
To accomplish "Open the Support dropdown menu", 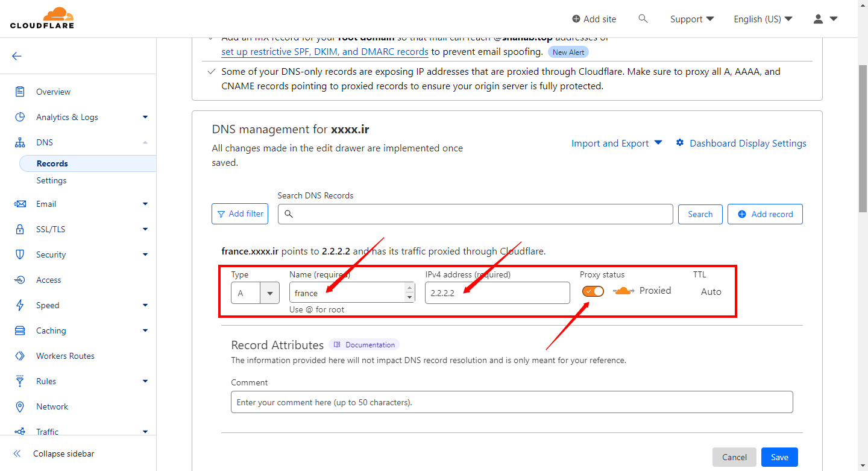I will (x=692, y=19).
